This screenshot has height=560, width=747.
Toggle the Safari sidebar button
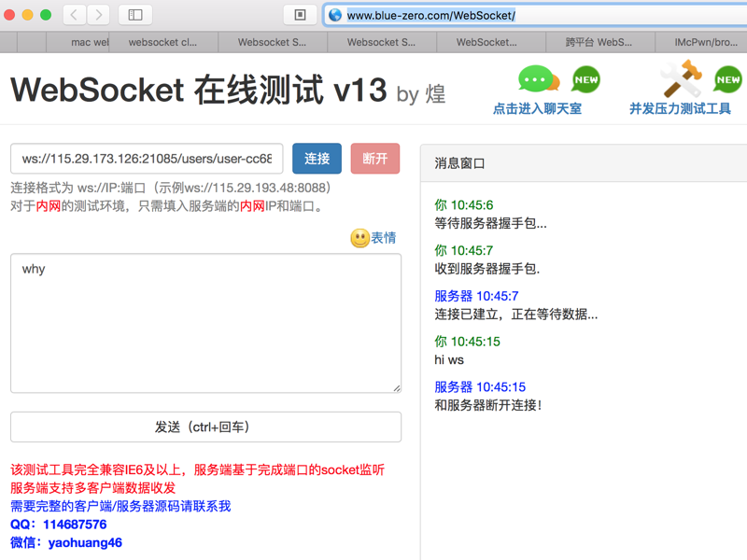[x=135, y=15]
